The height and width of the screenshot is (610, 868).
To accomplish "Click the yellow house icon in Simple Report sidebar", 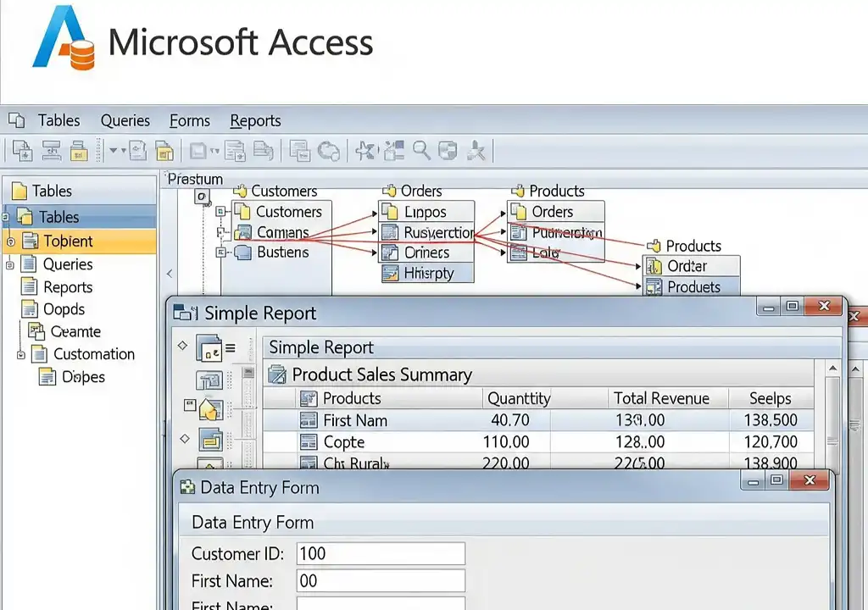I will click(x=210, y=410).
